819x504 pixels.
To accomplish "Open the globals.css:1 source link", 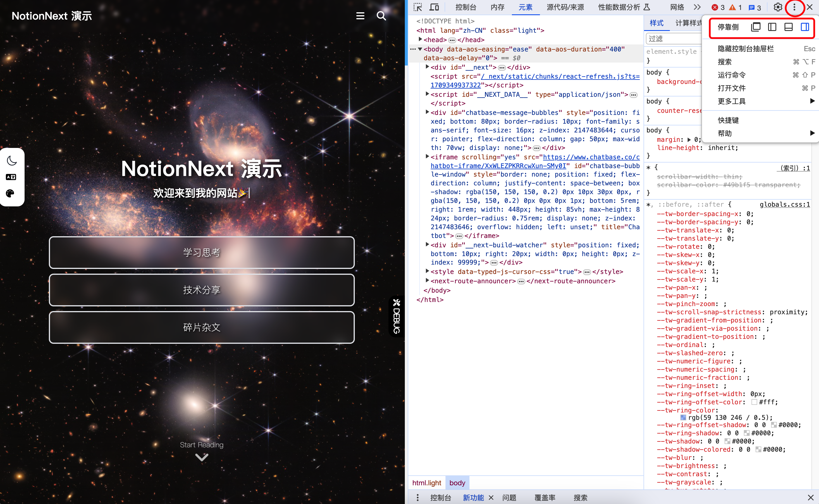I will coord(785,204).
